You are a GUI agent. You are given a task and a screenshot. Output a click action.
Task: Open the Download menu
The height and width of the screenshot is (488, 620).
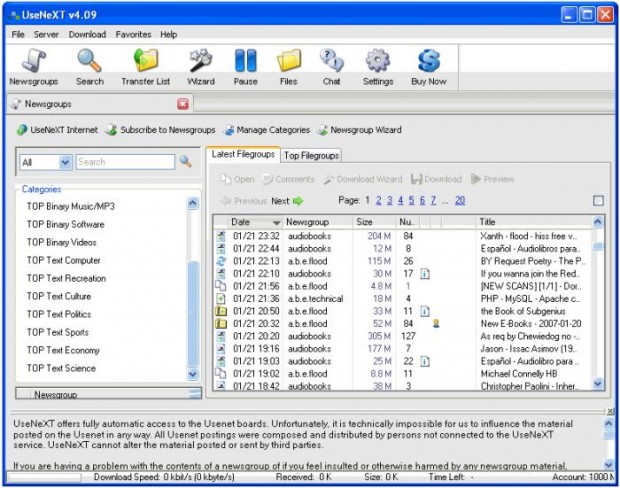87,34
